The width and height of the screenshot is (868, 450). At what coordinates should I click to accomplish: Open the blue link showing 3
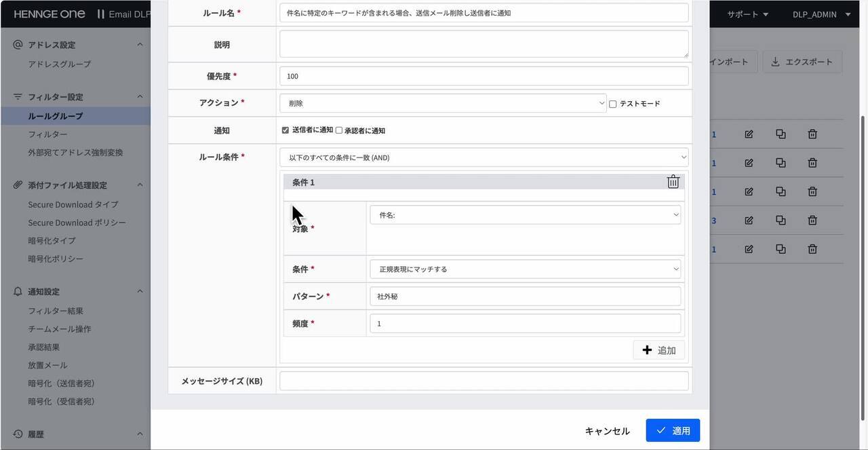point(713,220)
